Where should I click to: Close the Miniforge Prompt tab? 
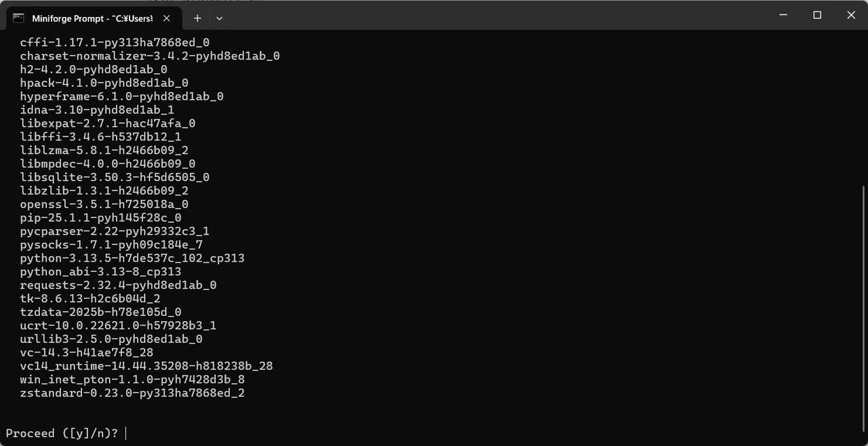pos(167,18)
